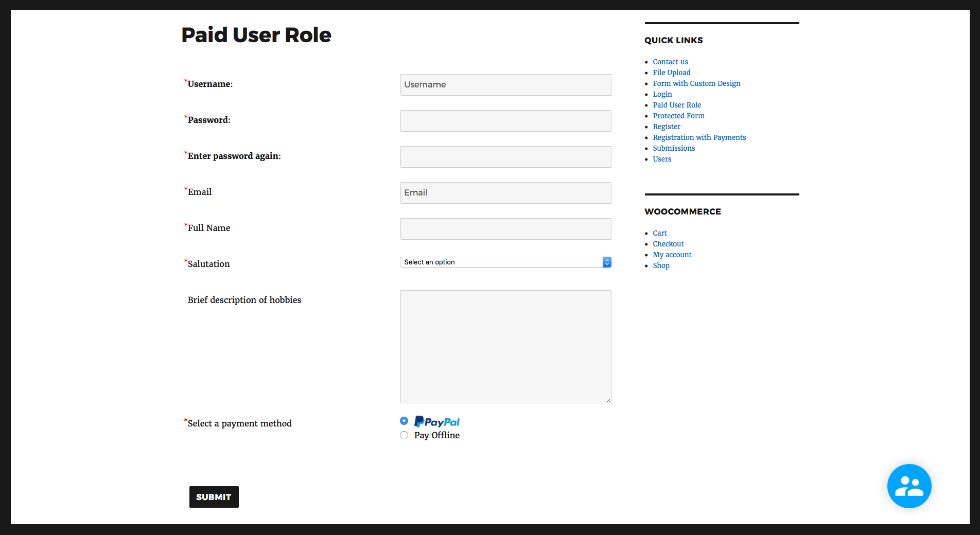
Task: Open the Login page
Action: (662, 94)
